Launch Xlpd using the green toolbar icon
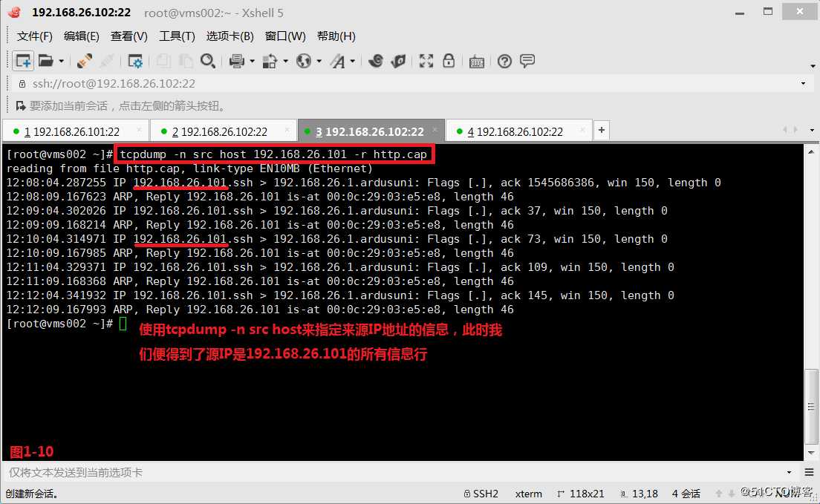The width and height of the screenshot is (820, 504). 398,61
